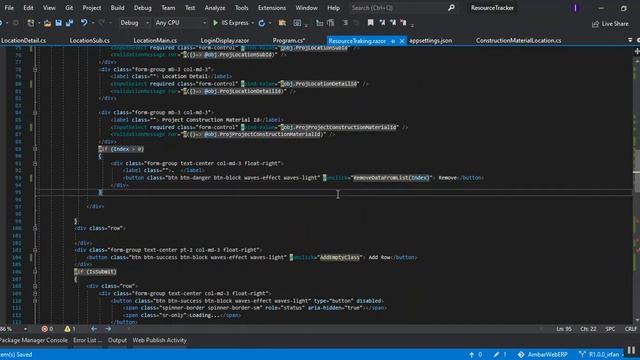This screenshot has width=640, height=360.
Task: Click the error count indicator
Action: 47,329
